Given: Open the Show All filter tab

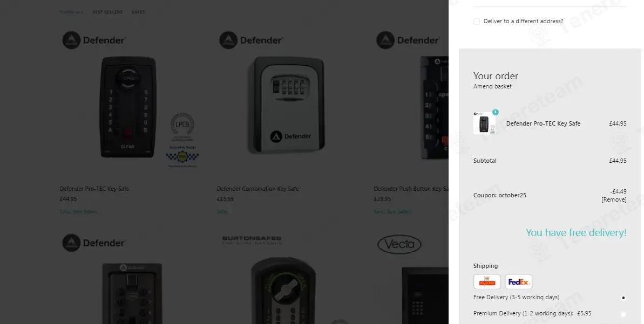Looking at the screenshot, I should (71, 12).
